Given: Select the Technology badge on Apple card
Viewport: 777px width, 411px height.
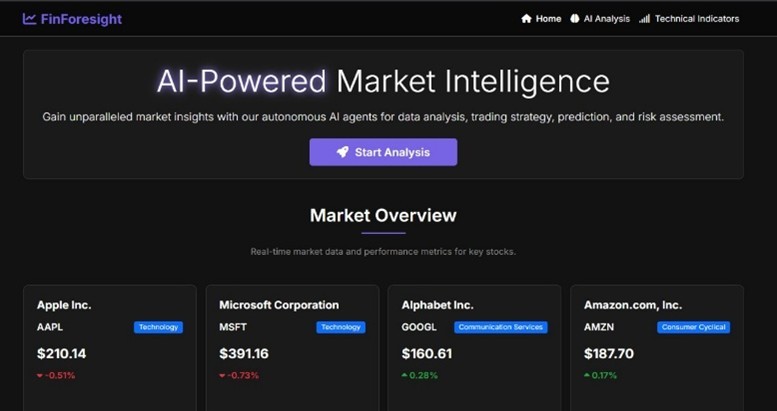Looking at the screenshot, I should click(x=159, y=327).
